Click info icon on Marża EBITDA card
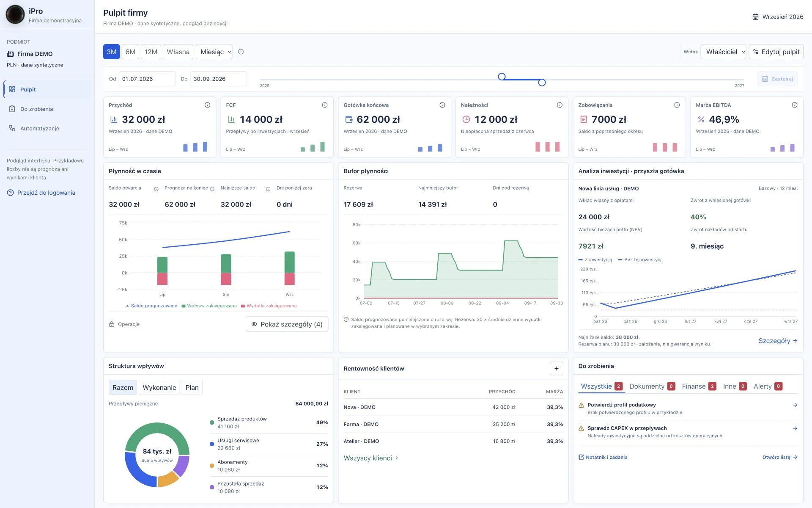This screenshot has height=508, width=812. click(794, 105)
